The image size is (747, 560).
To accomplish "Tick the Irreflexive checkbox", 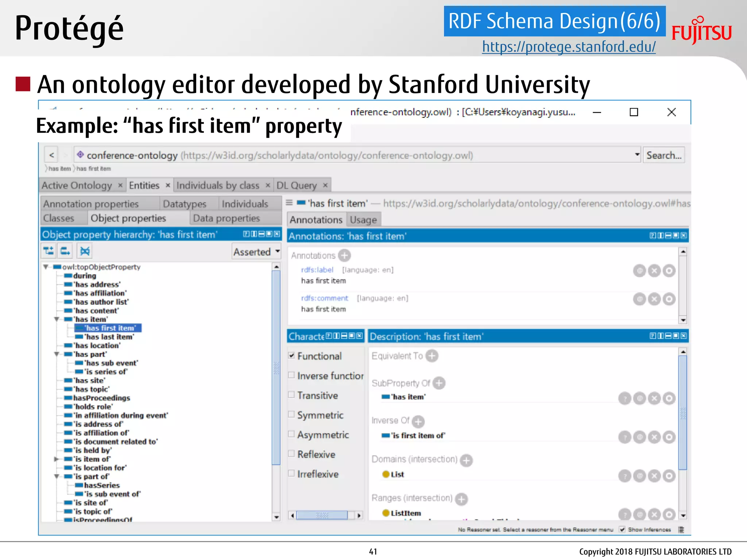I will (291, 474).
